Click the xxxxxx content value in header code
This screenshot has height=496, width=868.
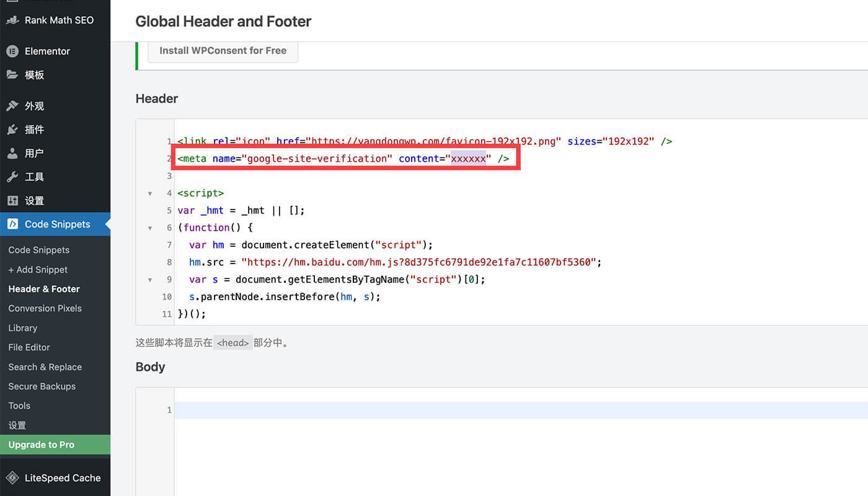(x=468, y=159)
